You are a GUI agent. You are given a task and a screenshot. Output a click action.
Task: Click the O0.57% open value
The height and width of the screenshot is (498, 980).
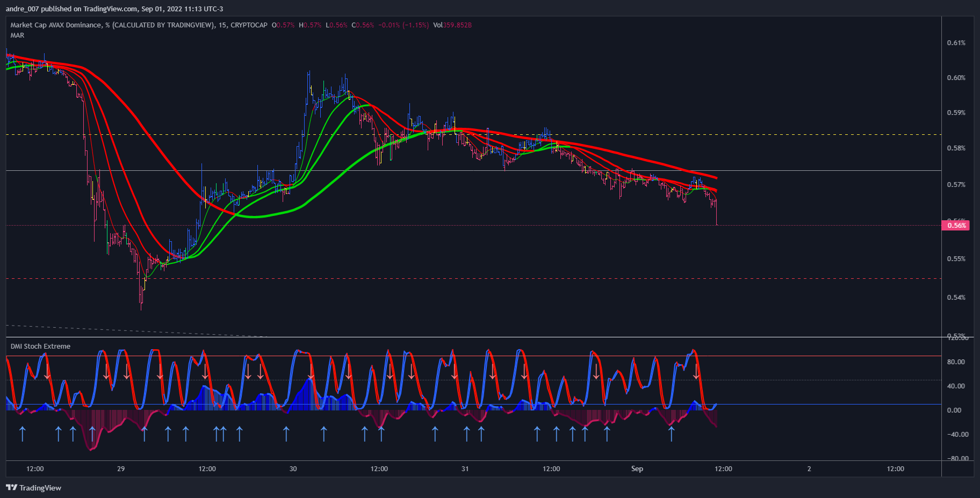point(283,25)
